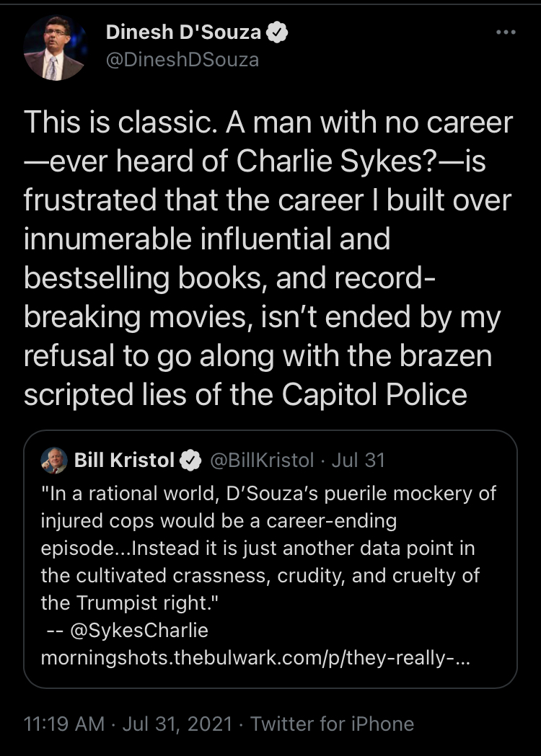Click the phrase 'scripted lies of the Capitol Police'

pos(245,395)
